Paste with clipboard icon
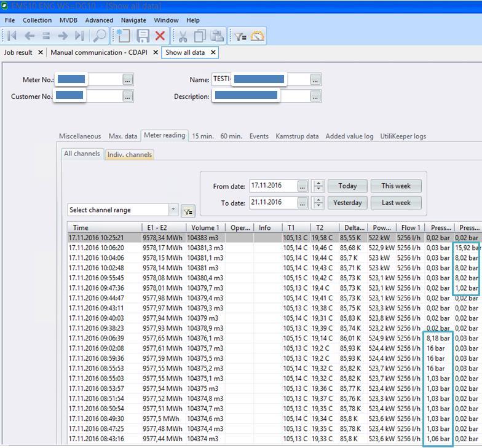 [x=217, y=36]
